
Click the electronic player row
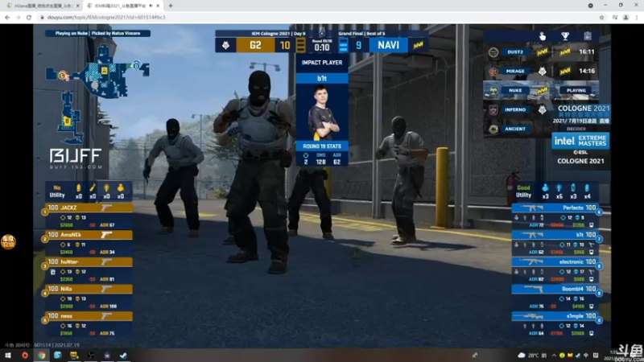(x=555, y=262)
